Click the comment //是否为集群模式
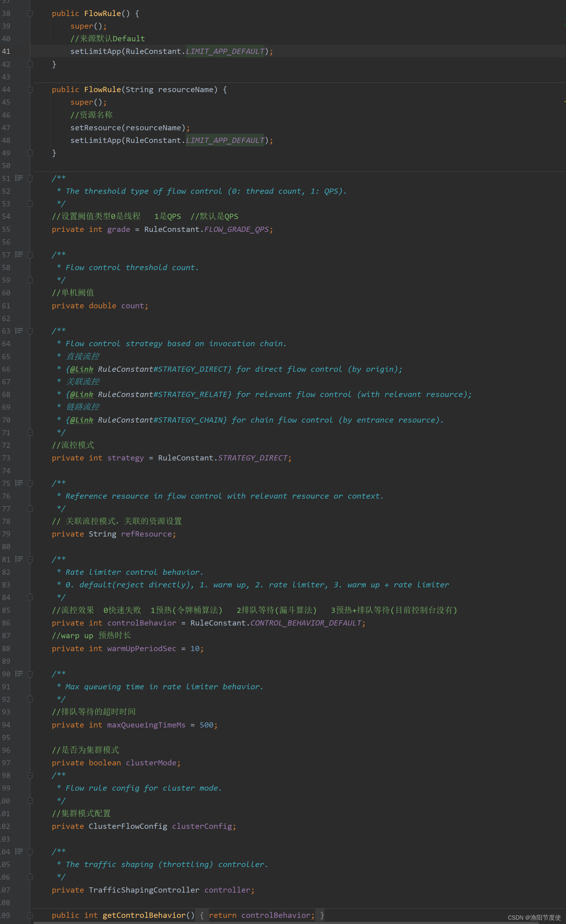This screenshot has width=566, height=924. pos(86,750)
